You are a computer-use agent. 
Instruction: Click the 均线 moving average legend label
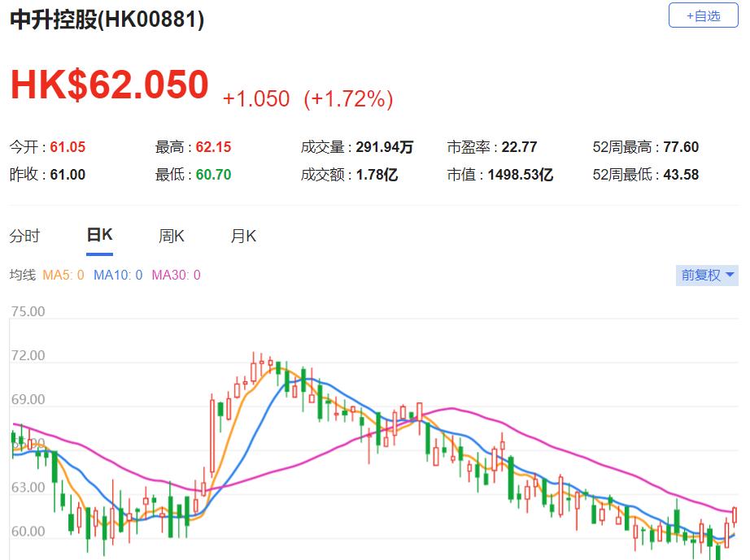(23, 275)
